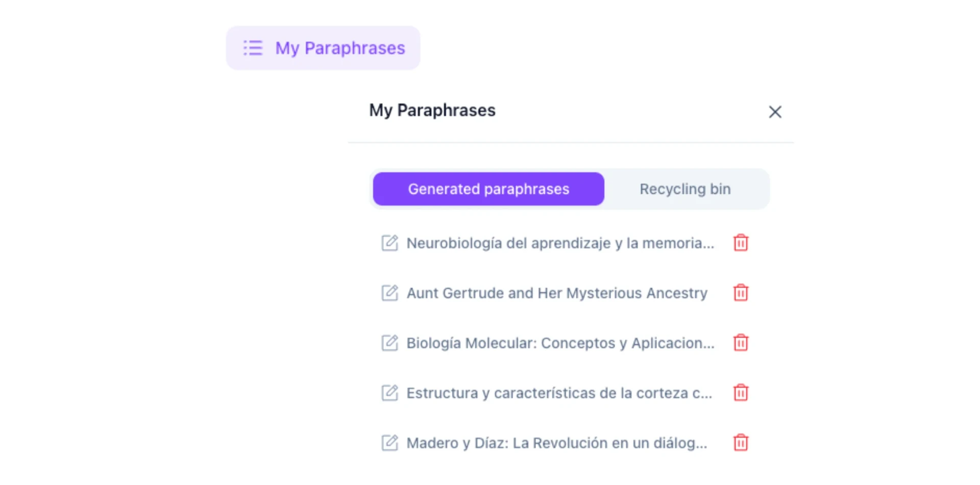
Task: Click the edit icon for Biología Molecular entry
Action: click(x=389, y=343)
